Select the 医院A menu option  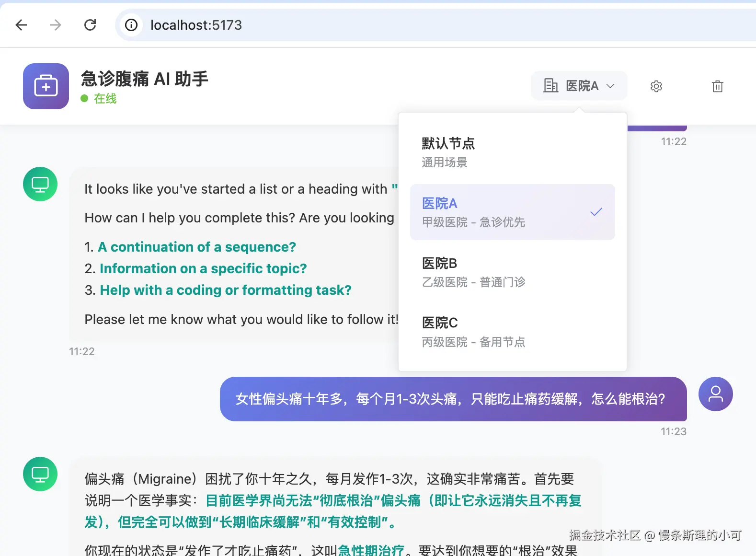tap(512, 212)
